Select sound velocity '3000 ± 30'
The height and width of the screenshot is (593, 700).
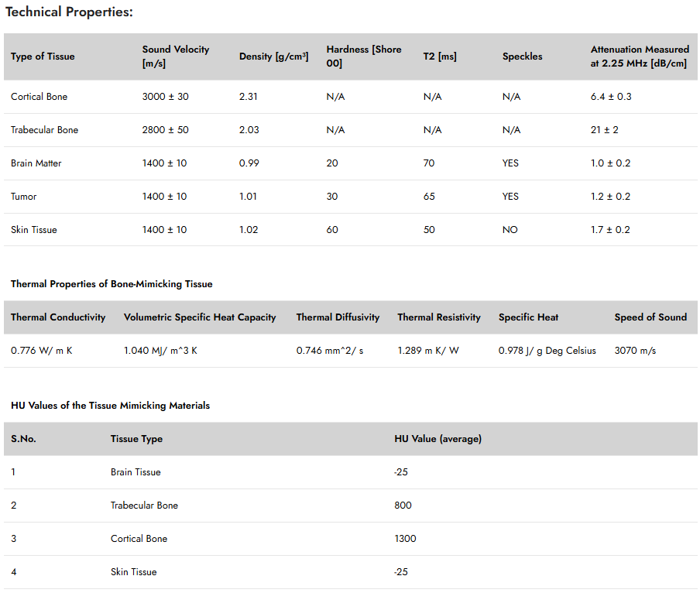coord(165,97)
